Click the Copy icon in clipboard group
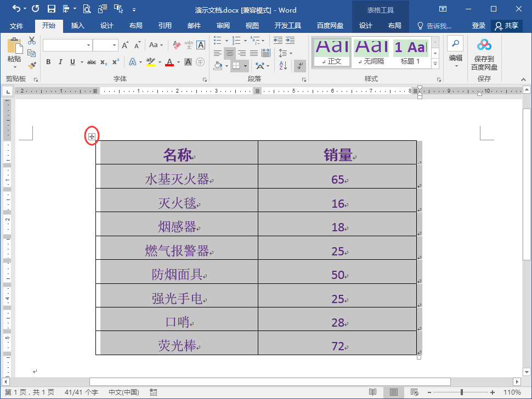Viewport: 532px width, 399px height. [32, 53]
